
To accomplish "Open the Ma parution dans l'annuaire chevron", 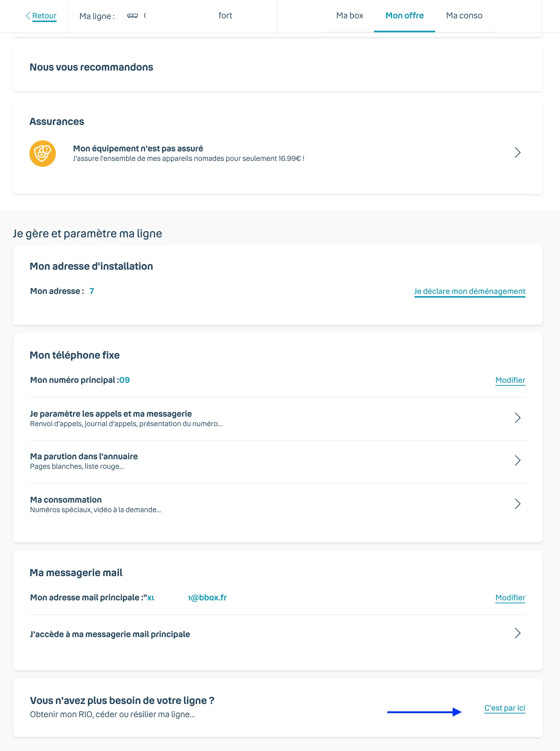I will [517, 460].
